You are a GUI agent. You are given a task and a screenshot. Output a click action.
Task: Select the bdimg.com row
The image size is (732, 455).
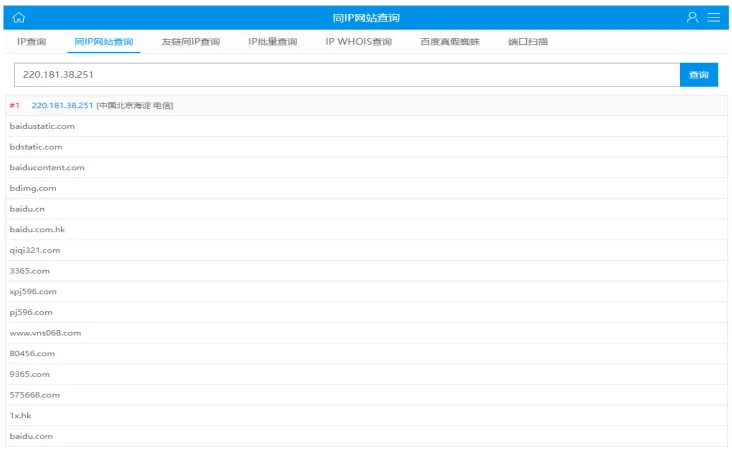click(x=367, y=188)
